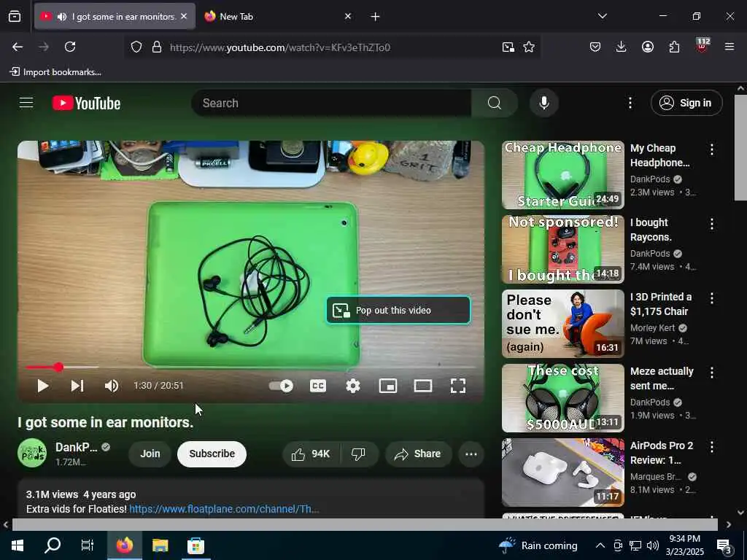Open the tracking protection shield
This screenshot has height=560, width=747.
[136, 47]
